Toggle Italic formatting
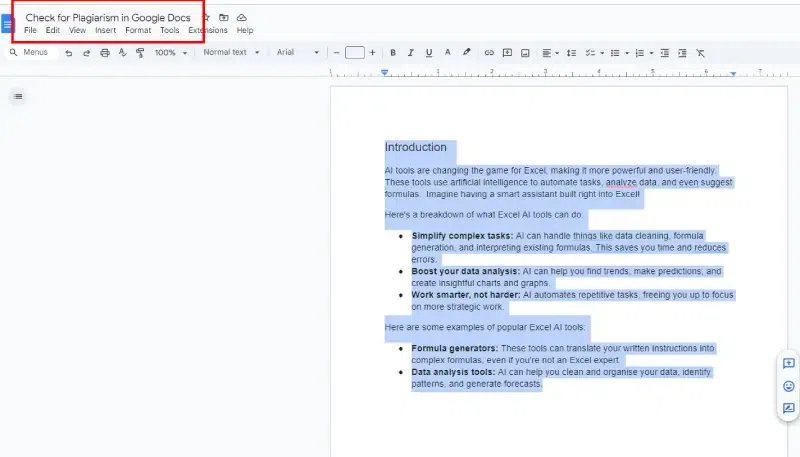 click(410, 53)
